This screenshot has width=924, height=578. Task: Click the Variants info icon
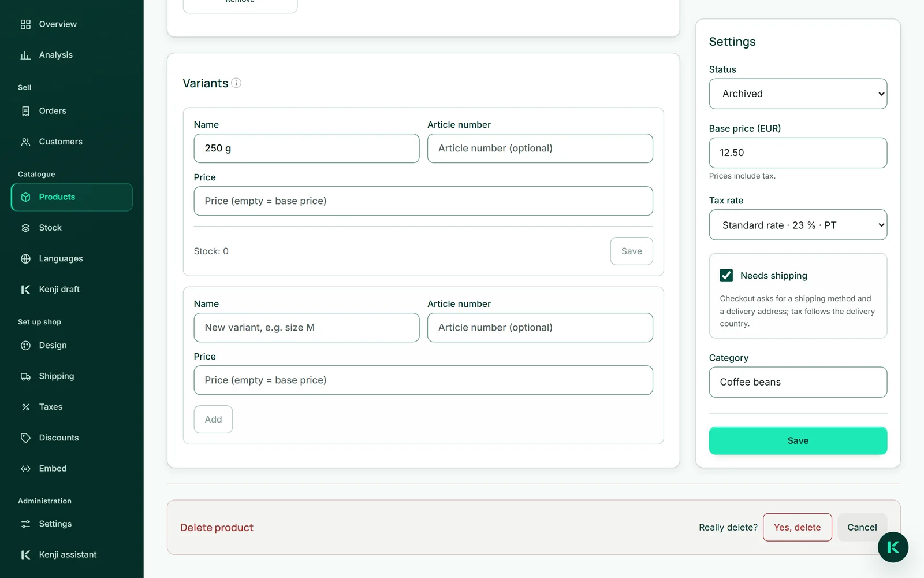[x=236, y=83]
